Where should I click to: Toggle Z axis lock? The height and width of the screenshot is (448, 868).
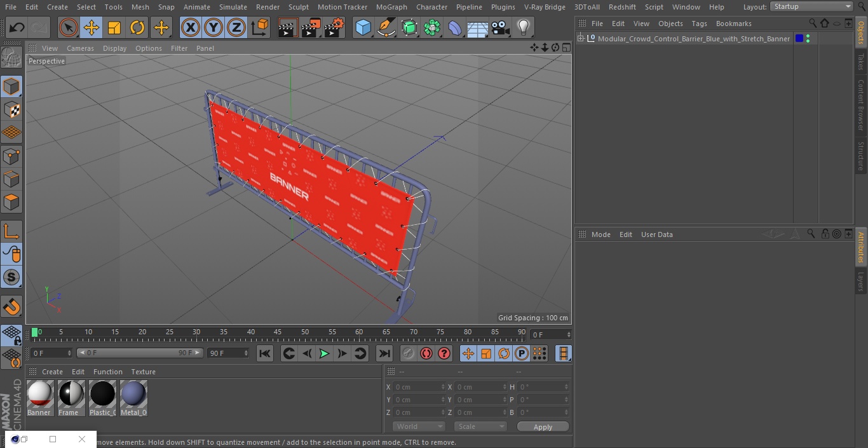coord(236,27)
